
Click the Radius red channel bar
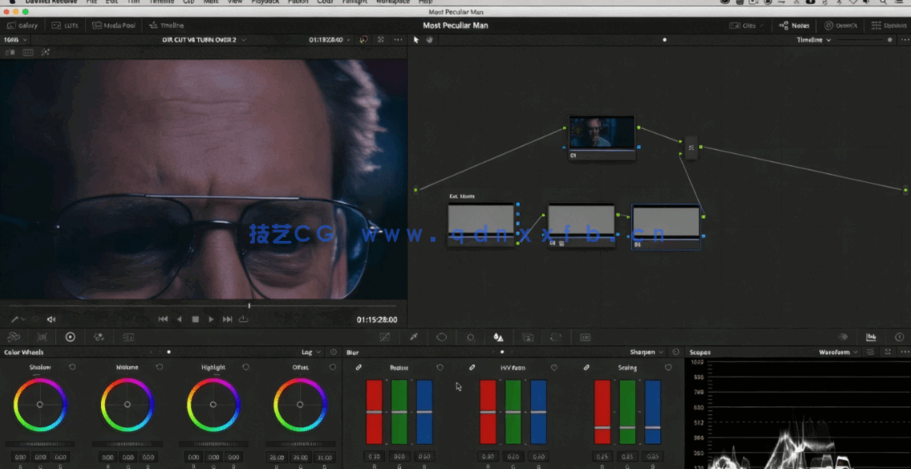tap(374, 412)
